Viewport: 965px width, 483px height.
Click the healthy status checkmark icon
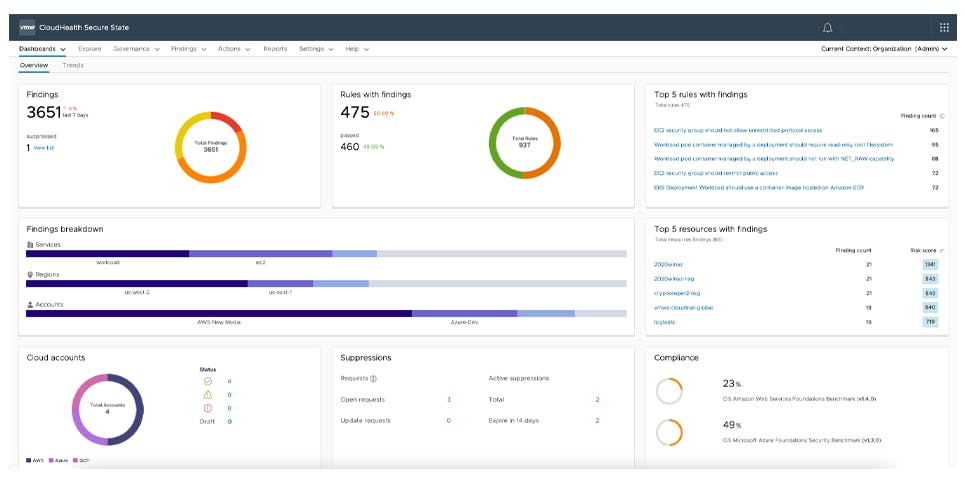click(x=207, y=381)
